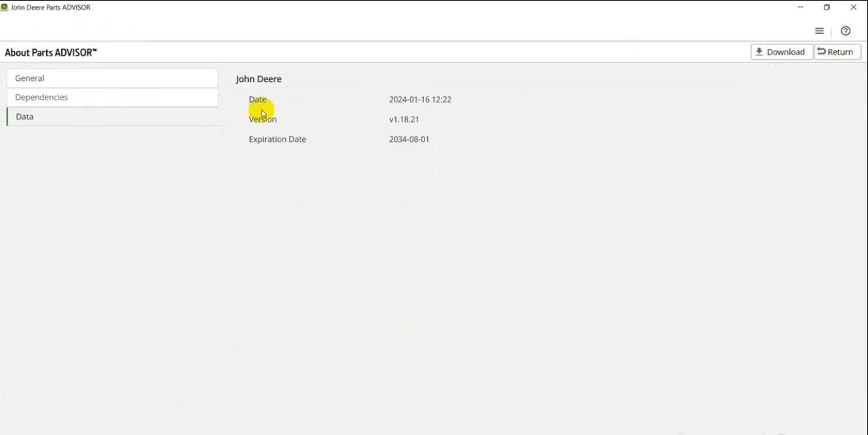The width and height of the screenshot is (868, 435).
Task: Click the Expiration Date label
Action: pyautogui.click(x=277, y=139)
